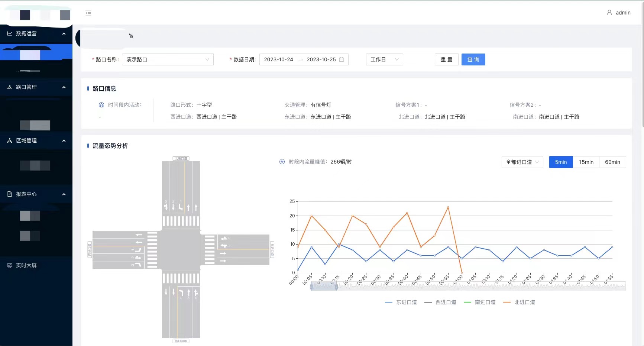Collapse the 路口管理 sidebar group
Screen dimensions: 644x346
tap(64, 87)
